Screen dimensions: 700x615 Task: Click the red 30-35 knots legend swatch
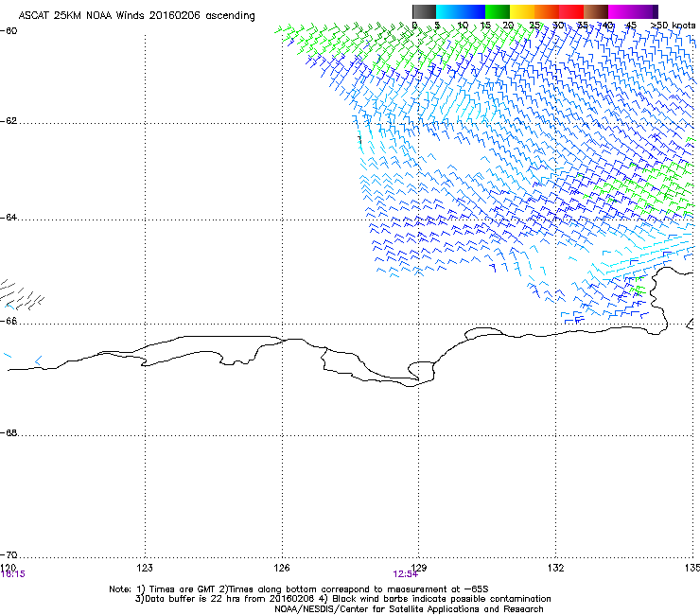(x=571, y=11)
